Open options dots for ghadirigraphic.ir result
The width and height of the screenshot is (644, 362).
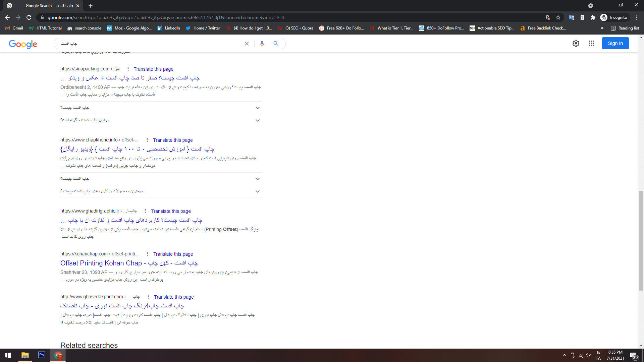click(145, 211)
